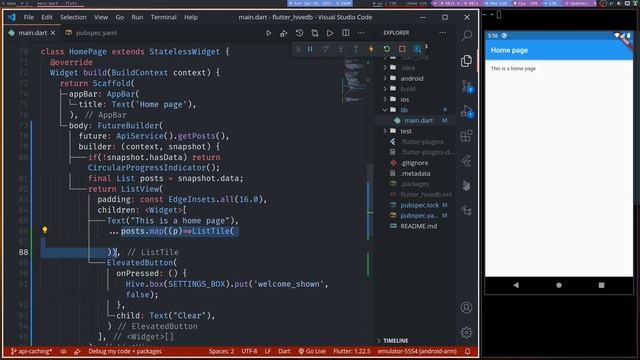
Task: Click api-caching branch in status bar
Action: tap(31, 351)
